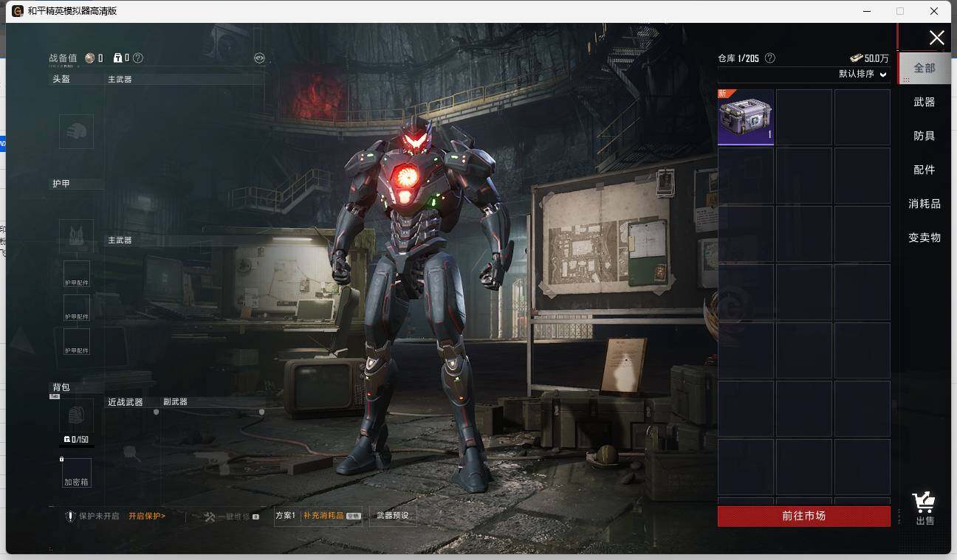Click the 近战武器 label
957x560 pixels.
(126, 402)
